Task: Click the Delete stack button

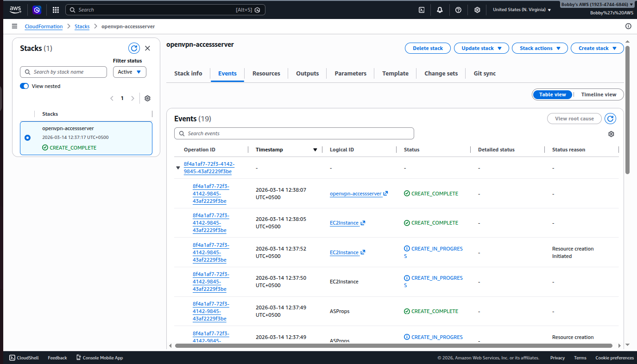Action: click(428, 48)
